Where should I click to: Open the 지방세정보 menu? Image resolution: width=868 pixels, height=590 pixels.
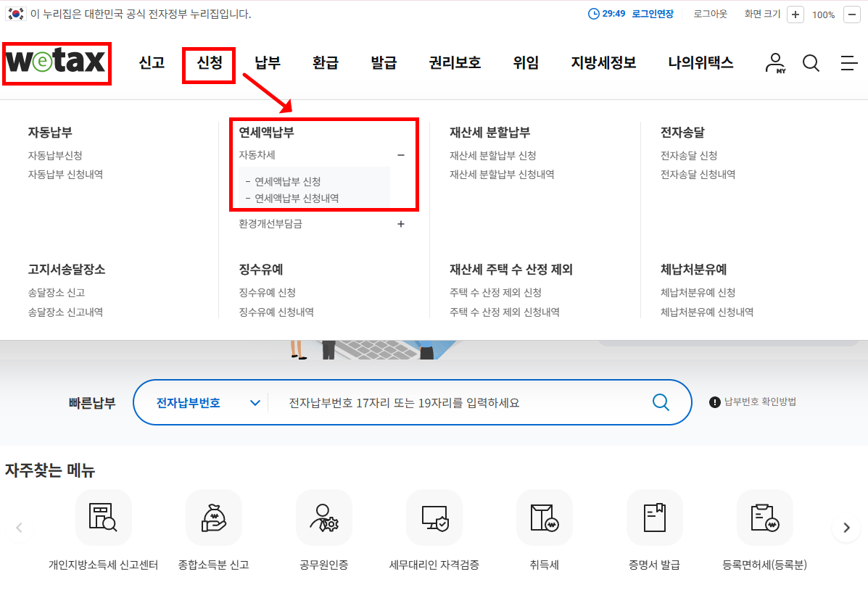coord(604,64)
